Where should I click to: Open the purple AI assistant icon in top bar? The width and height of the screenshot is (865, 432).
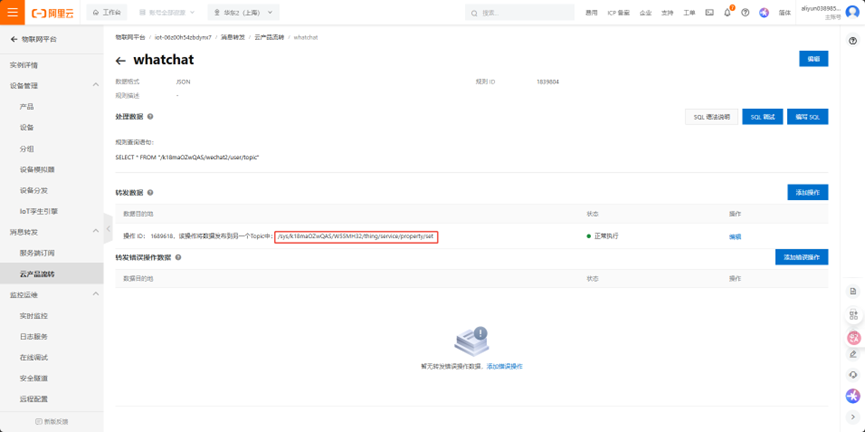(x=764, y=13)
